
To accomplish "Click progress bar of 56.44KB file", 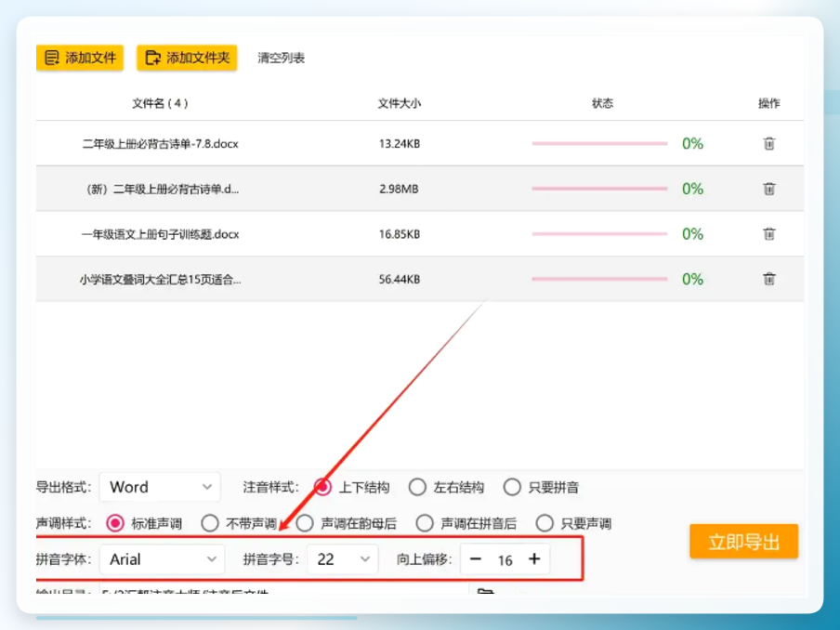I will 599,279.
